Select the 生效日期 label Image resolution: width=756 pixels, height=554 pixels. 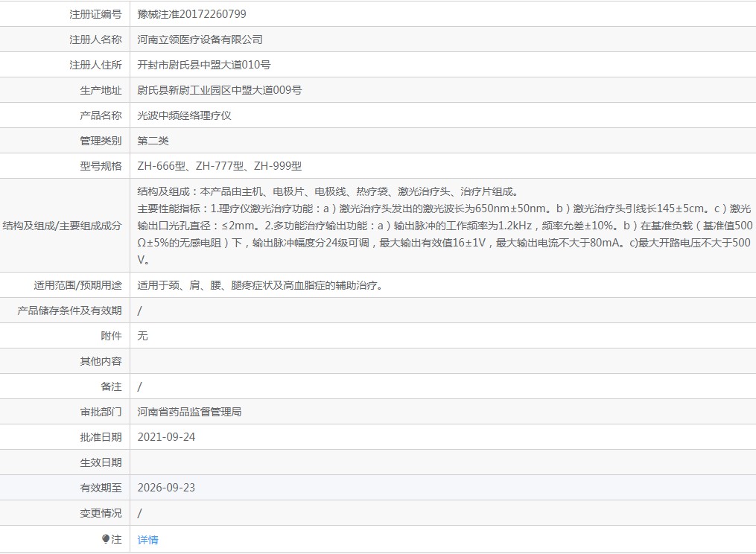tap(101, 462)
